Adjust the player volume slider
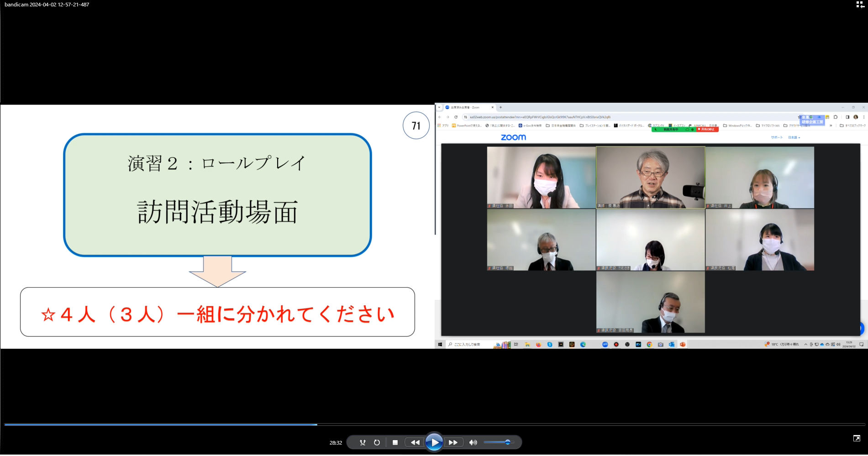 pos(499,442)
